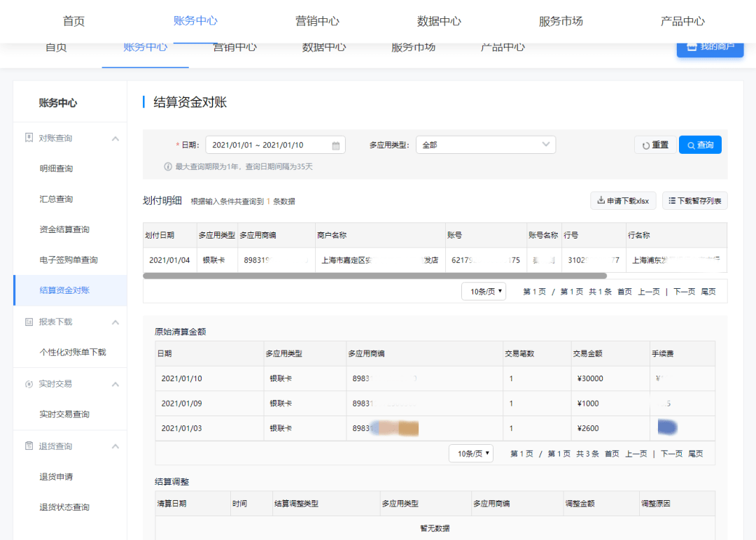Open 资金结算查询 in the sidebar

click(x=64, y=229)
